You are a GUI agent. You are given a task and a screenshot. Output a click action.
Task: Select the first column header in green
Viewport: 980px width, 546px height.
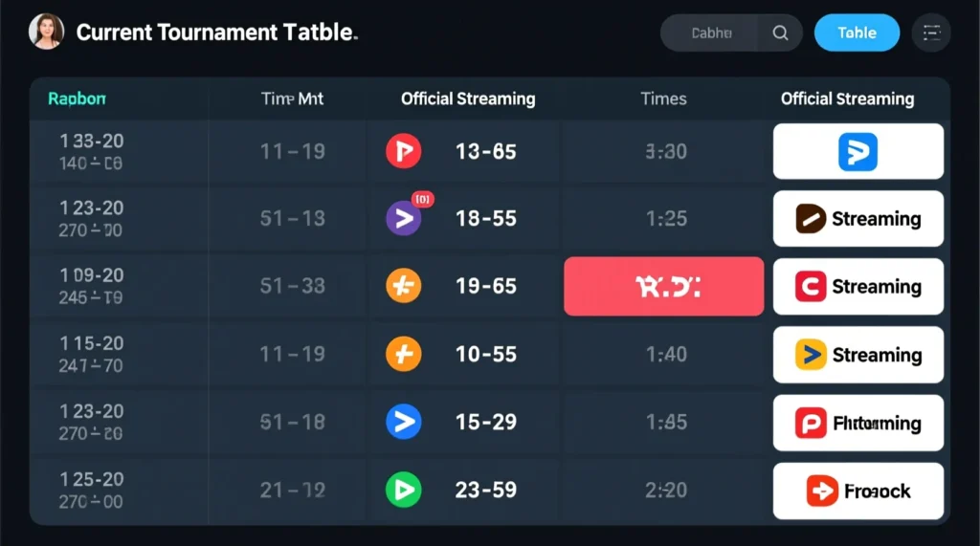77,98
